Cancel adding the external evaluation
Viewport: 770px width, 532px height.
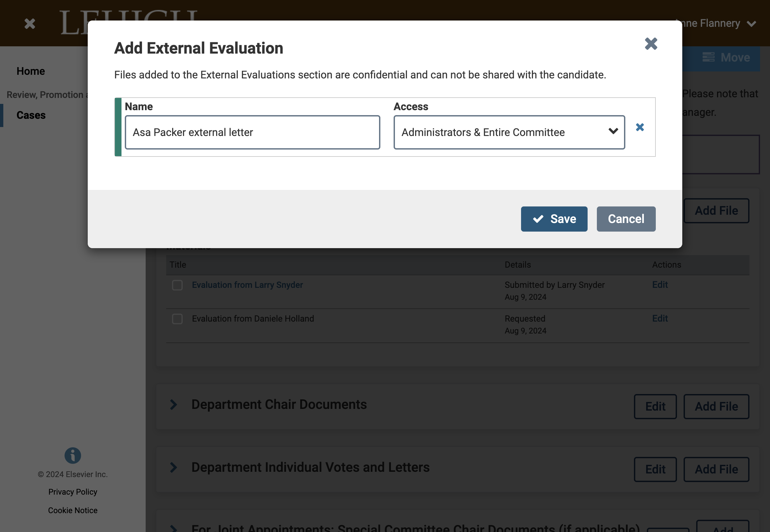point(626,219)
